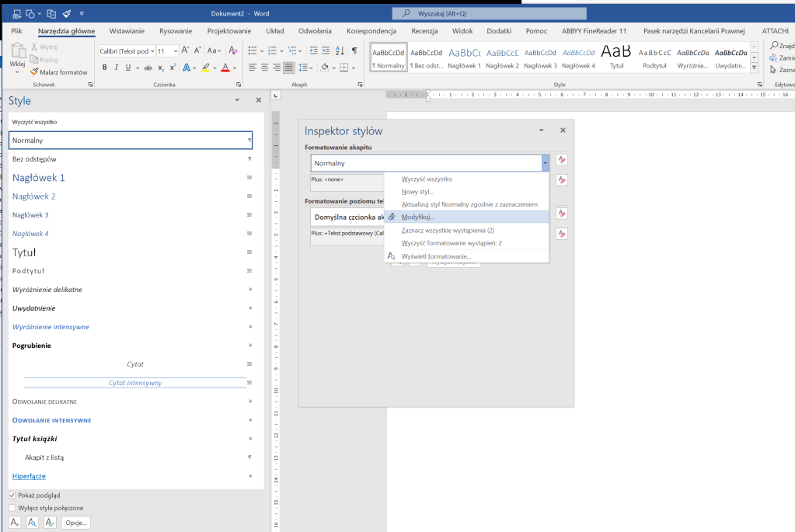
Task: Select Modyfikuj... from the context menu
Action: 418,217
